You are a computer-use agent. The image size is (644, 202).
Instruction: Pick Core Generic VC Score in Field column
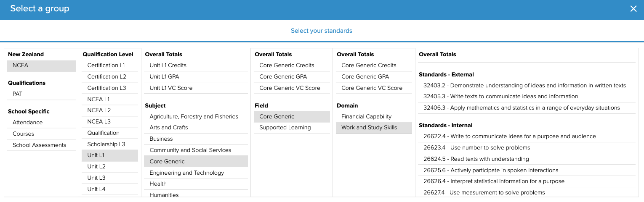290,88
